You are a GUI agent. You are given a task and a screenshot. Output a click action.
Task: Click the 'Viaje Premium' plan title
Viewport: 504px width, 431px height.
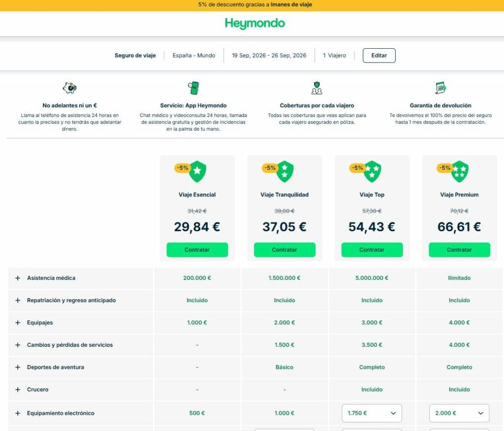click(x=459, y=195)
